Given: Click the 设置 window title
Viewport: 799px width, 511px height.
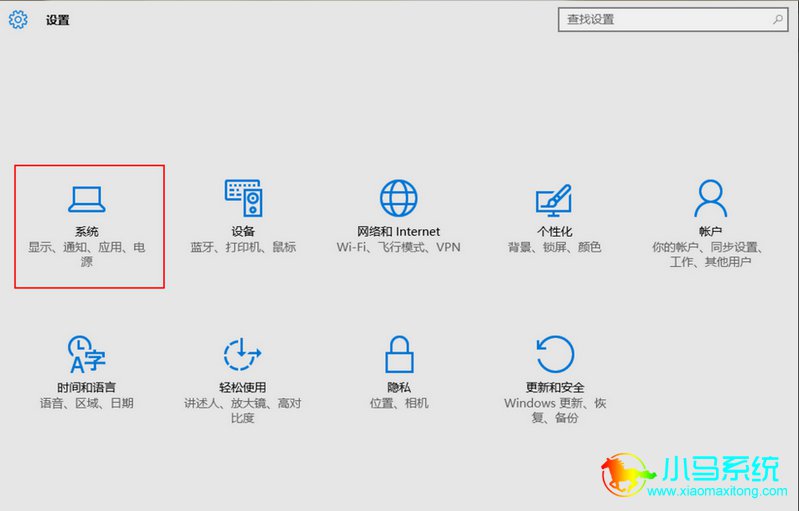Looking at the screenshot, I should tap(58, 20).
